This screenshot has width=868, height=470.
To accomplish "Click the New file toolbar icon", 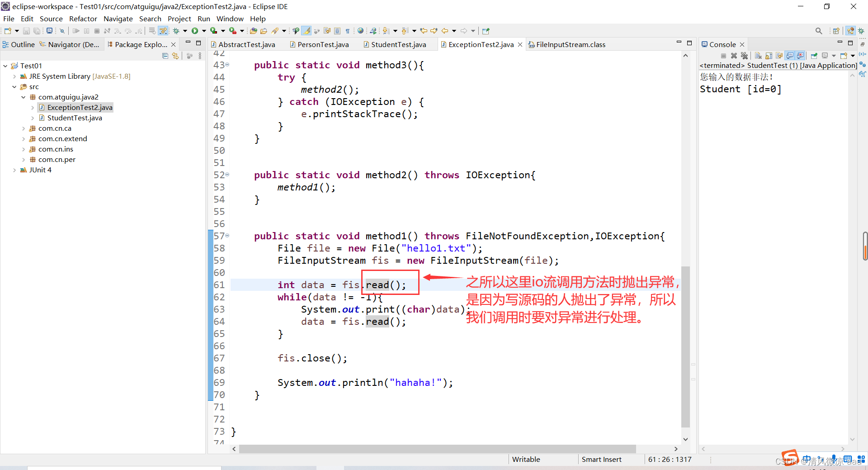I will tap(7, 31).
